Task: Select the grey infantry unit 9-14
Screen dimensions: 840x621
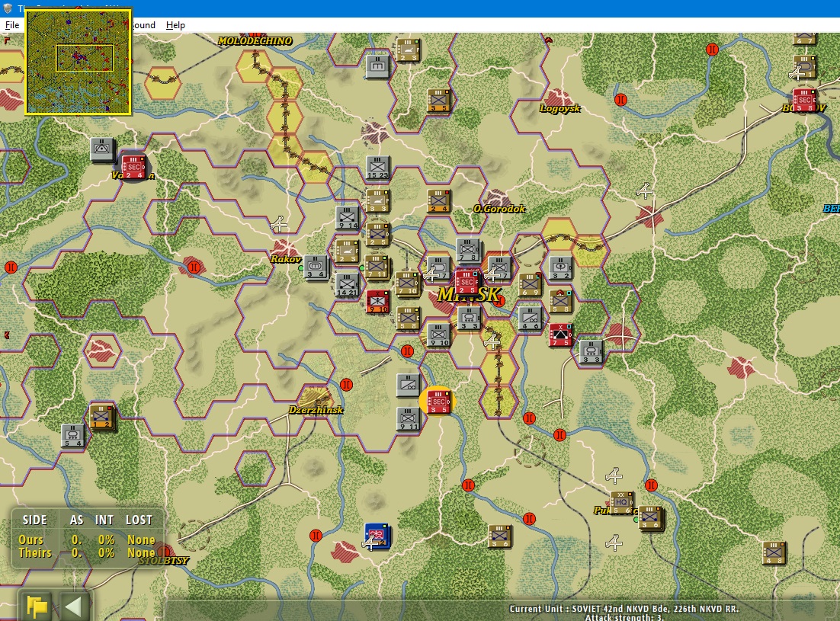Action: pos(347,217)
